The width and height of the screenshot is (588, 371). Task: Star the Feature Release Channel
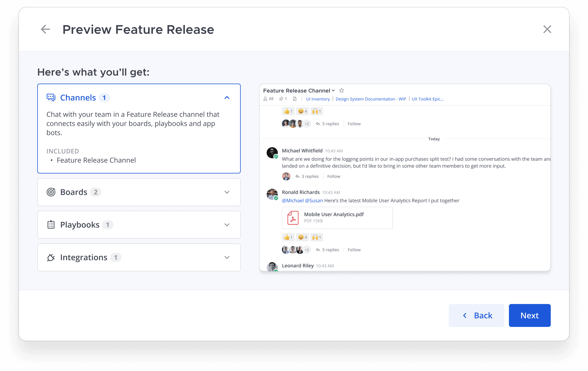point(341,90)
